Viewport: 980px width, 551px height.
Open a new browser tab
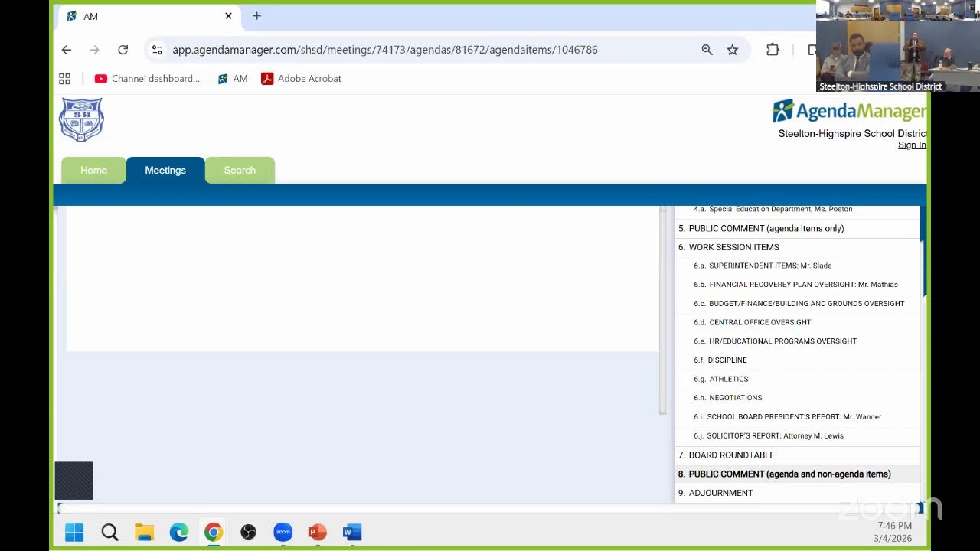point(256,16)
